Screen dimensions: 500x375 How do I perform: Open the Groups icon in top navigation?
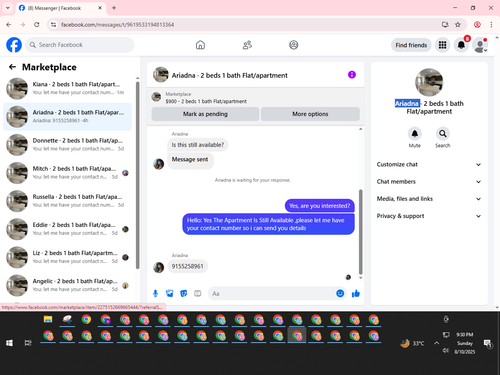[x=294, y=45]
